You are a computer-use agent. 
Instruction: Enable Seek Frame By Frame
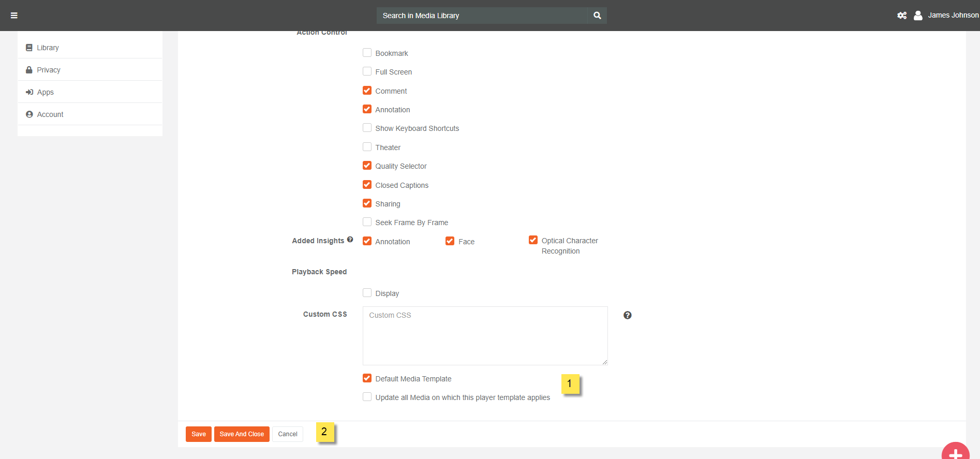coord(367,222)
